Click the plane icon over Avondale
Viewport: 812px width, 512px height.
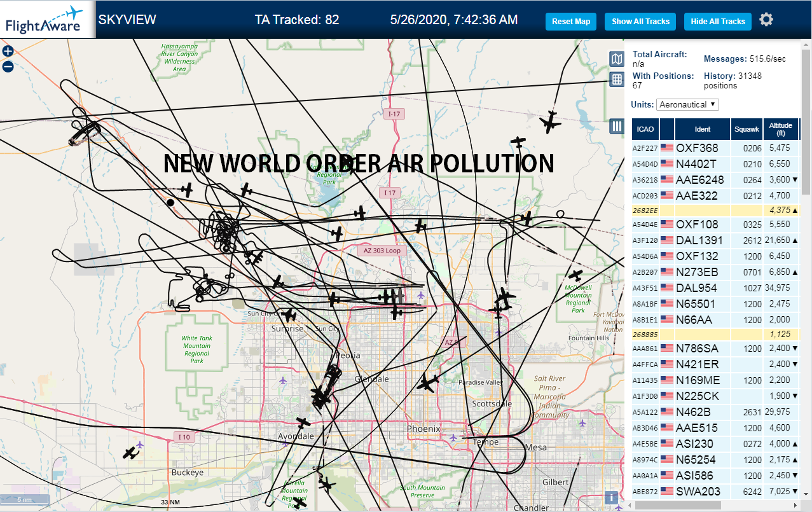click(304, 423)
